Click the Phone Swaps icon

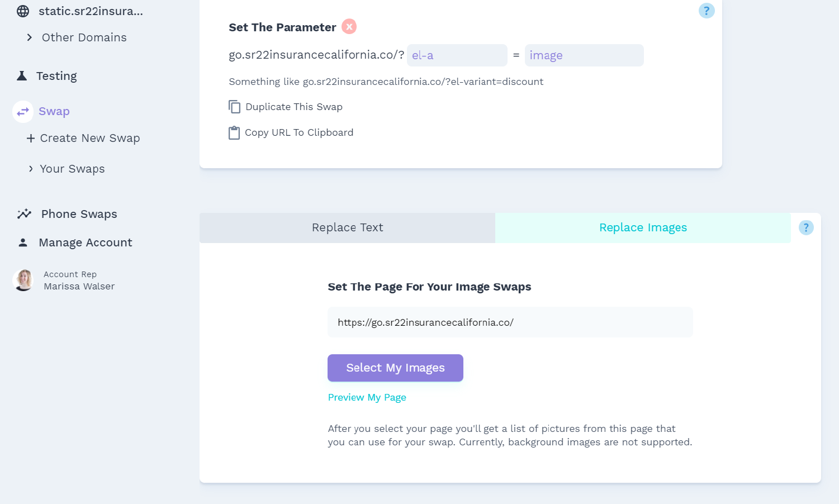click(x=23, y=213)
